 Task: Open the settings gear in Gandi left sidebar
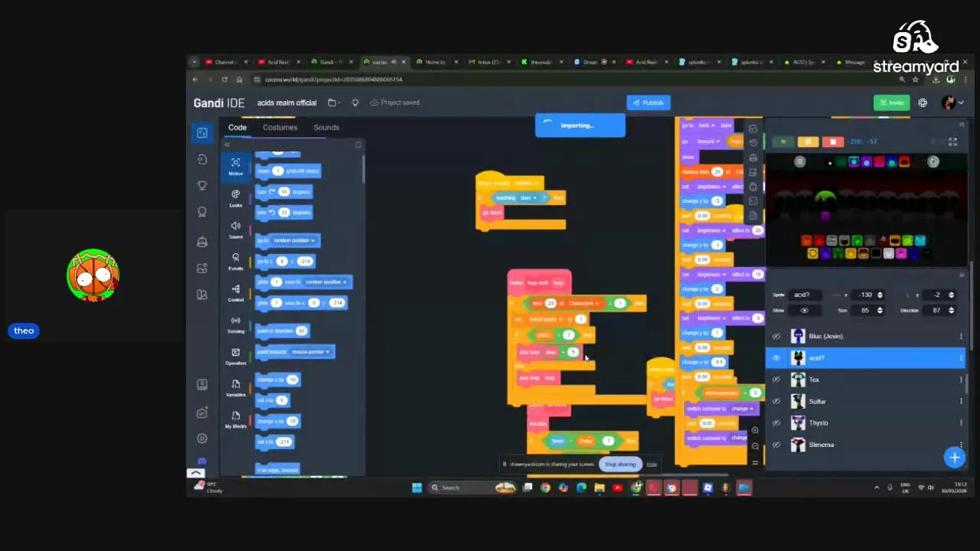[202, 439]
